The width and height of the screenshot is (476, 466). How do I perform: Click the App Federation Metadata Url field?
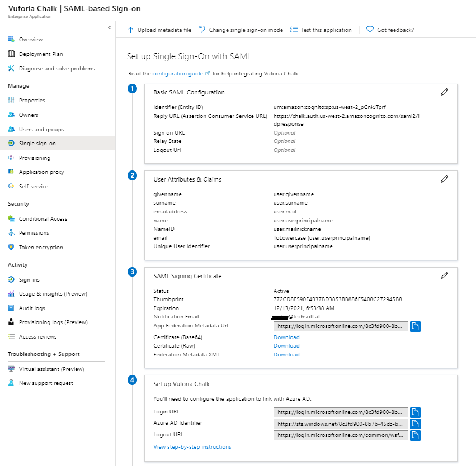(x=341, y=326)
